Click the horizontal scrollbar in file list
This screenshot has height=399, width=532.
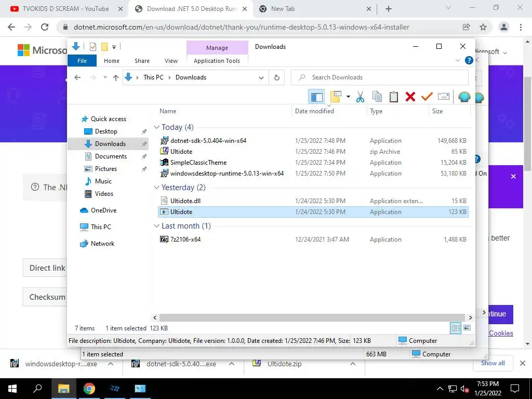pyautogui.click(x=312, y=317)
